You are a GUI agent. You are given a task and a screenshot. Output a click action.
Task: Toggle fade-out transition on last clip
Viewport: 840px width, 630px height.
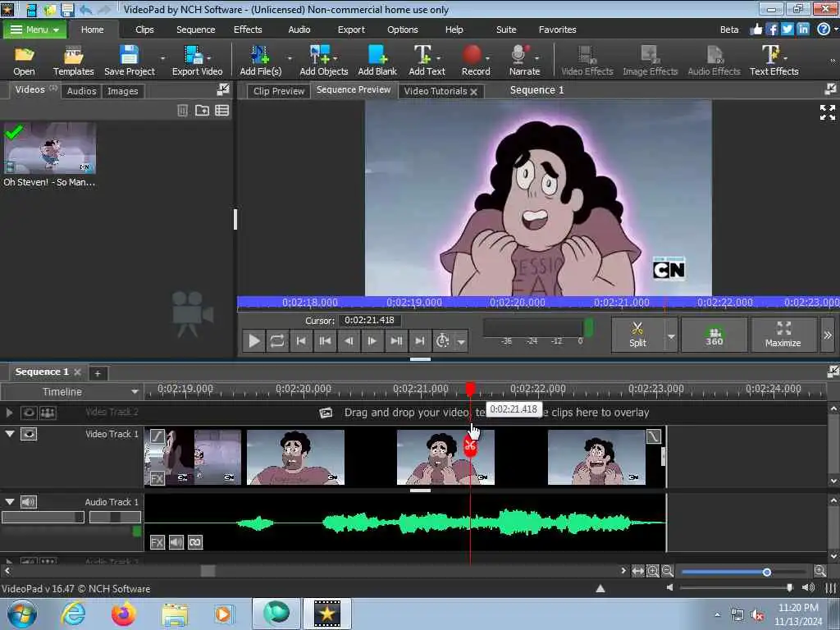[x=654, y=436]
